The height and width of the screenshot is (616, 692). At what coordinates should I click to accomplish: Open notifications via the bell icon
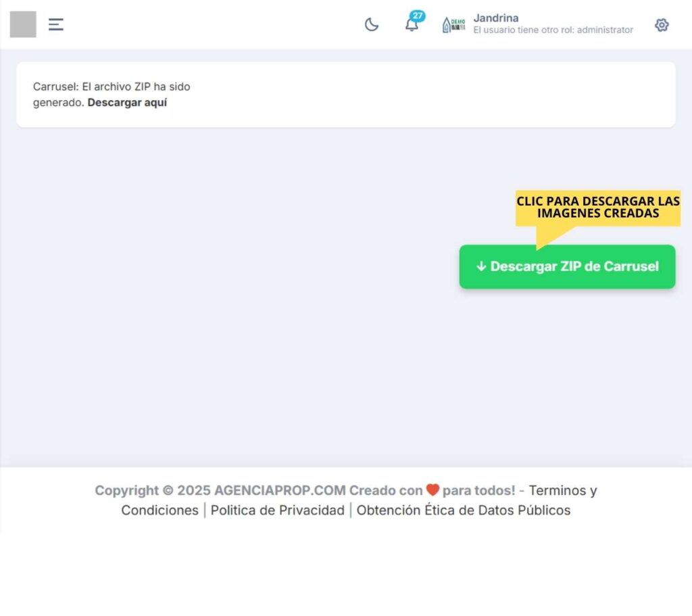pos(411,26)
